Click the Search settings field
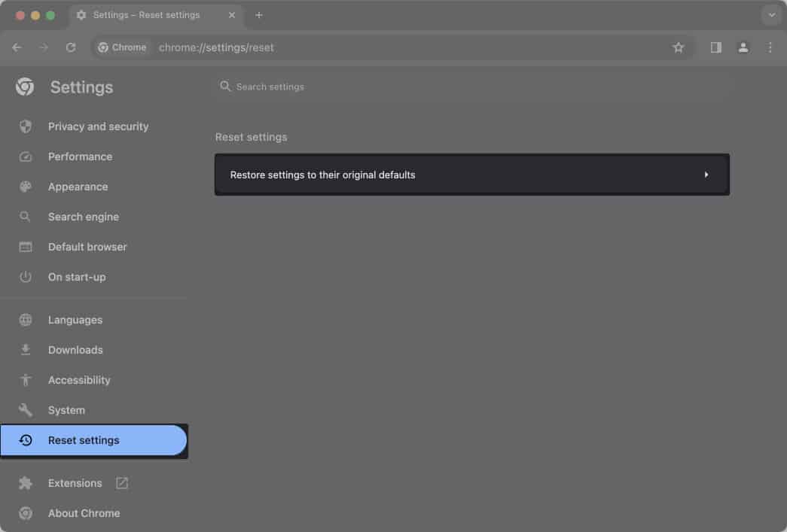The height and width of the screenshot is (532, 787). coord(472,87)
